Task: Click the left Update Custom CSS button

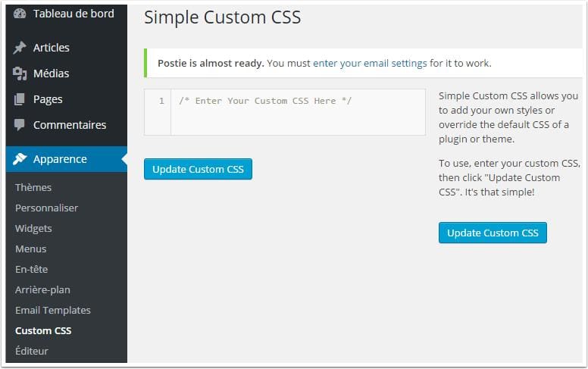Action: [198, 169]
